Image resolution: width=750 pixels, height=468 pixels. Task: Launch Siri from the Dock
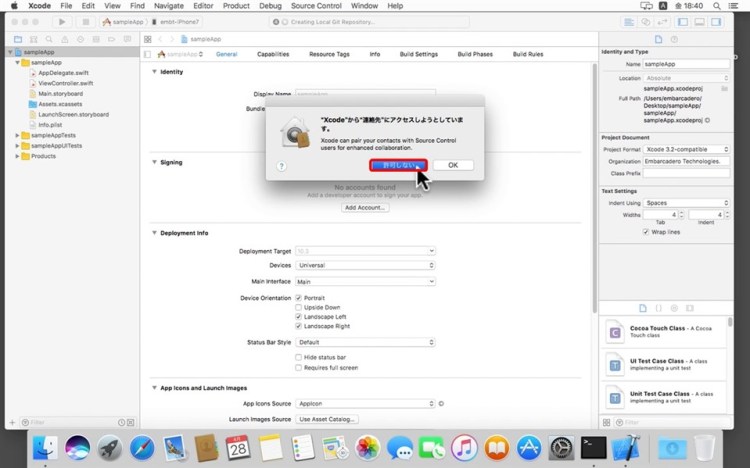coord(77,448)
